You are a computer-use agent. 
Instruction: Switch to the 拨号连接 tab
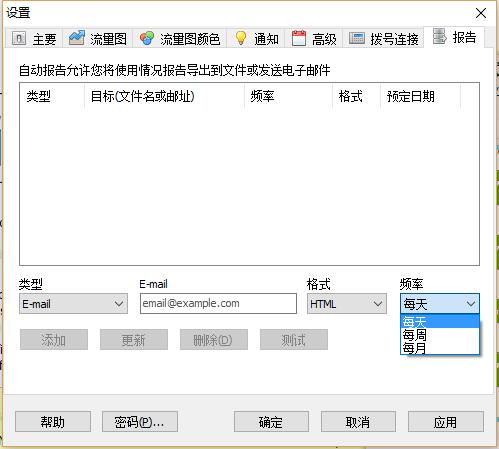(384, 39)
